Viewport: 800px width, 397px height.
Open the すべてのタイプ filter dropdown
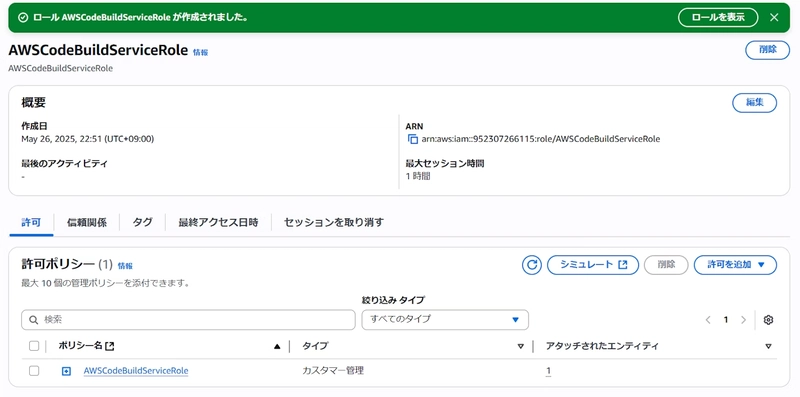(445, 319)
